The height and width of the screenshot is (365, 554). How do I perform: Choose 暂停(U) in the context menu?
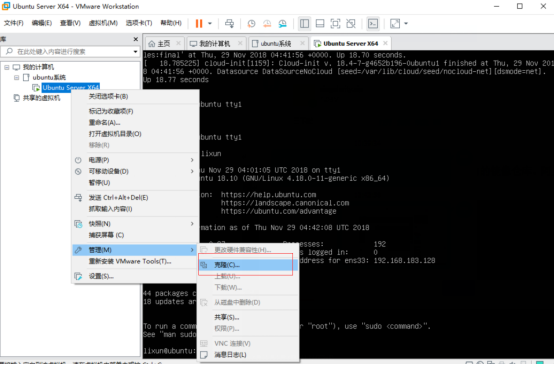pyautogui.click(x=135, y=183)
